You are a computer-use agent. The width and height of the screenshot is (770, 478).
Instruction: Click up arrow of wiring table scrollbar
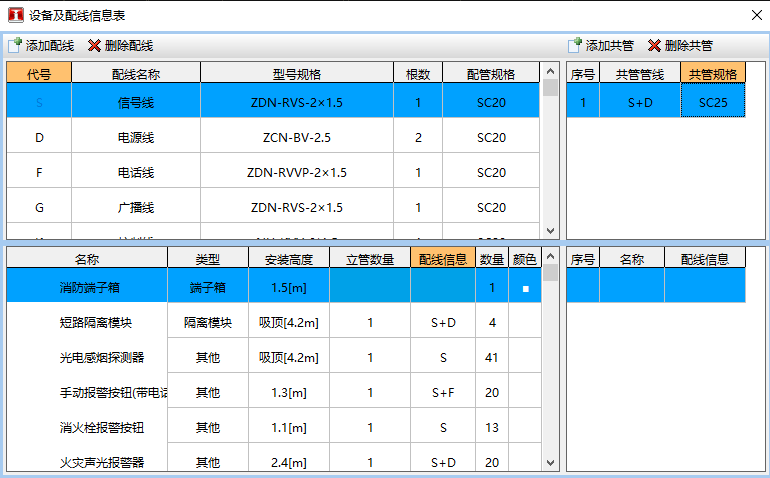click(x=550, y=71)
